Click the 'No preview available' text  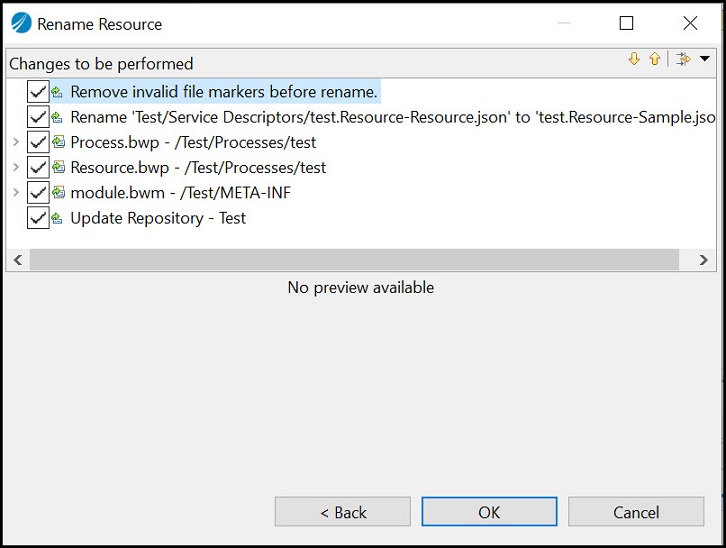click(x=361, y=287)
